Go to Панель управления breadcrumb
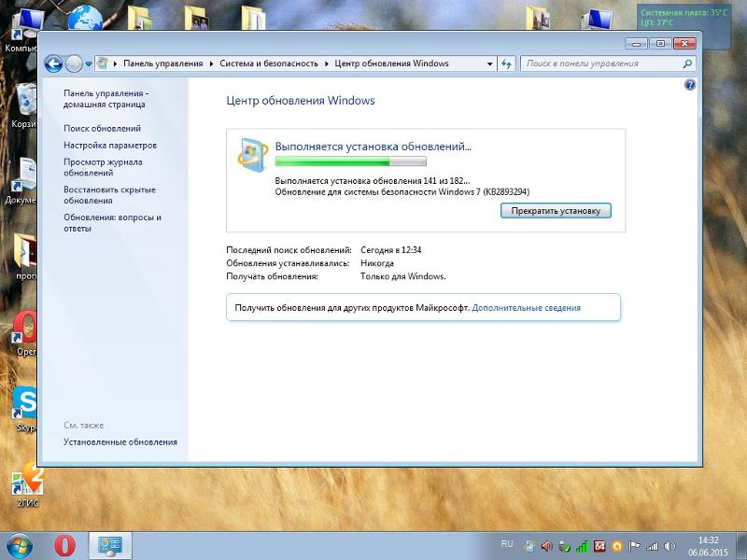The height and width of the screenshot is (560, 747). tap(162, 63)
